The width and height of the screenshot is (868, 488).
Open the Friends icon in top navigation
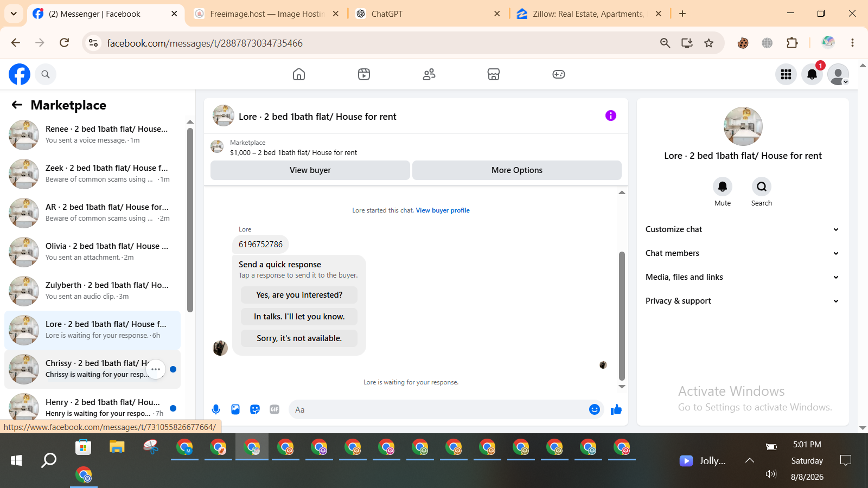(x=429, y=74)
